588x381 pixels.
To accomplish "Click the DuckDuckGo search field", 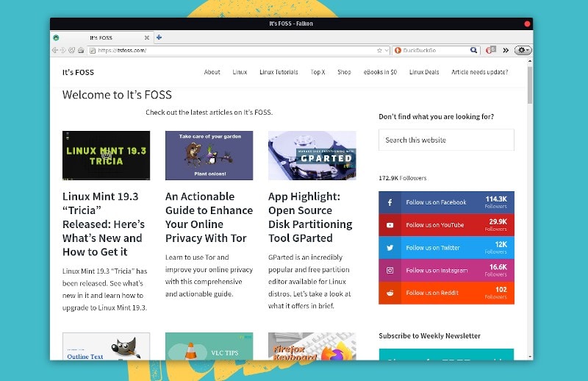I will [435, 50].
